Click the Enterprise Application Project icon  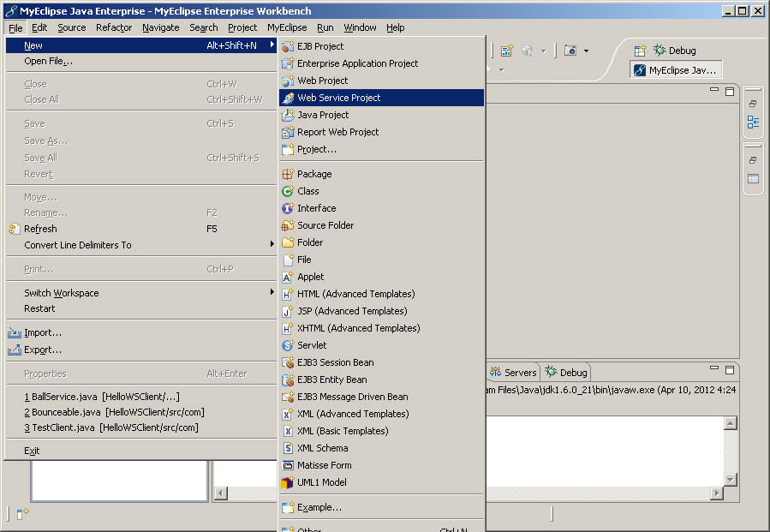(x=288, y=63)
